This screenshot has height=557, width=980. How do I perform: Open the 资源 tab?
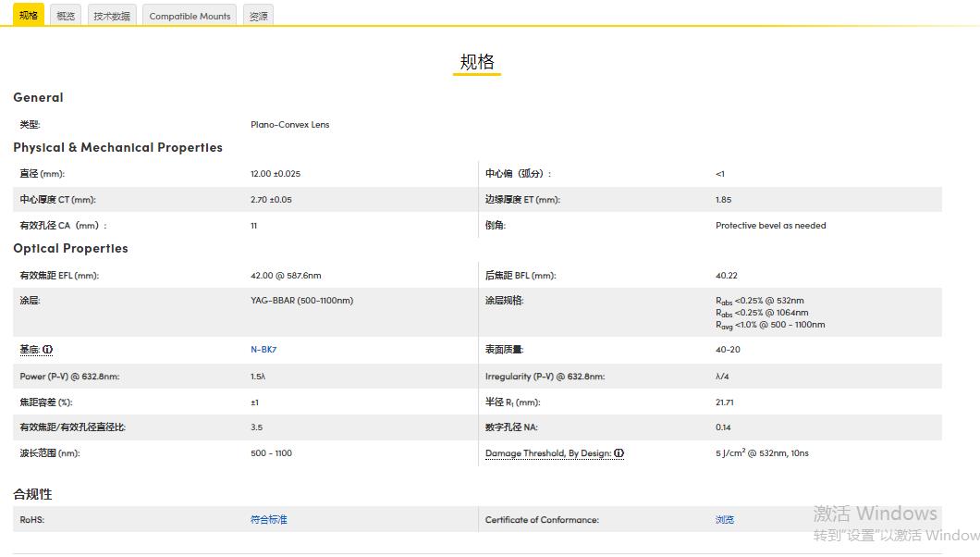pos(257,15)
